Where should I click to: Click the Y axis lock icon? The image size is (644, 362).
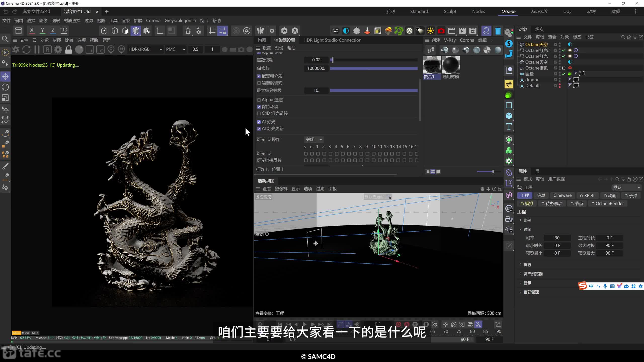click(x=42, y=31)
